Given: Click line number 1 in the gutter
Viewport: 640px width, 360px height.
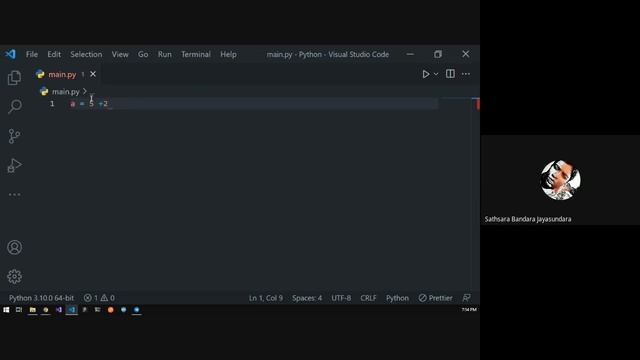Looking at the screenshot, I should point(52,104).
